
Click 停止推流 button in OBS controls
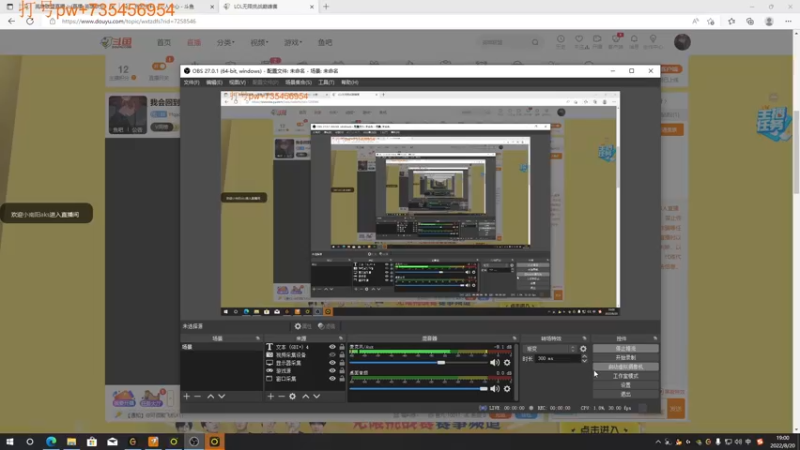pyautogui.click(x=626, y=349)
